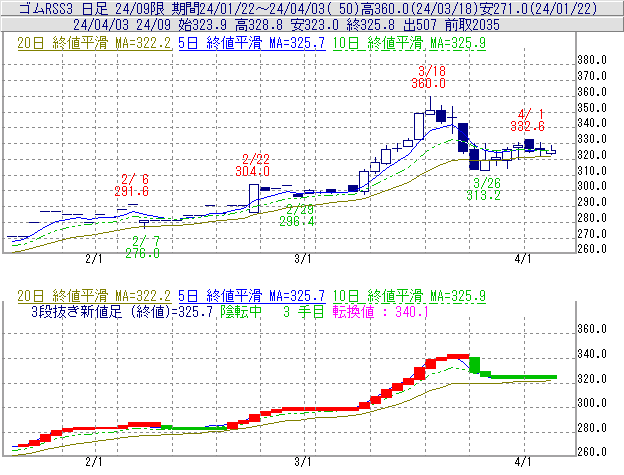Click upper chart '380.0' price axis label

[592, 60]
